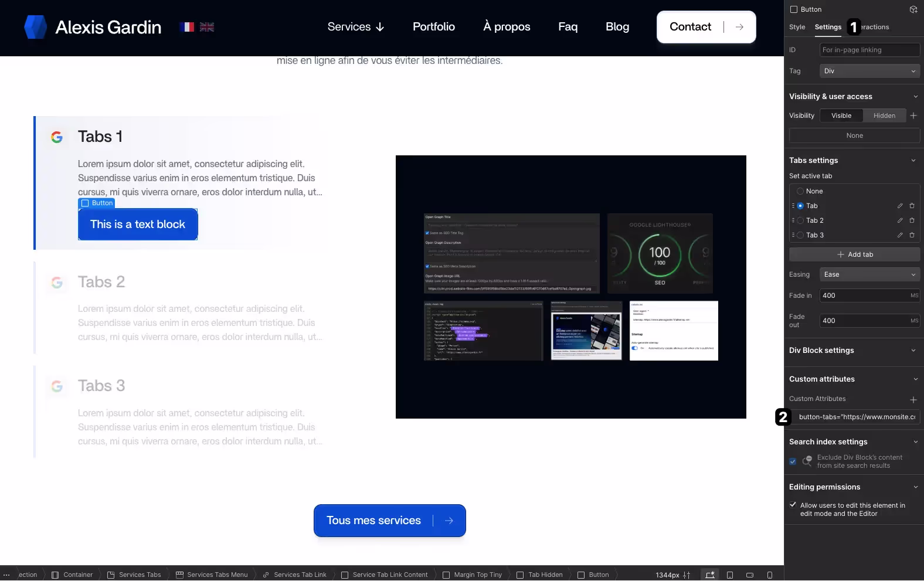The height and width of the screenshot is (581, 924).
Task: Click the Tous mes services button
Action: tap(390, 521)
